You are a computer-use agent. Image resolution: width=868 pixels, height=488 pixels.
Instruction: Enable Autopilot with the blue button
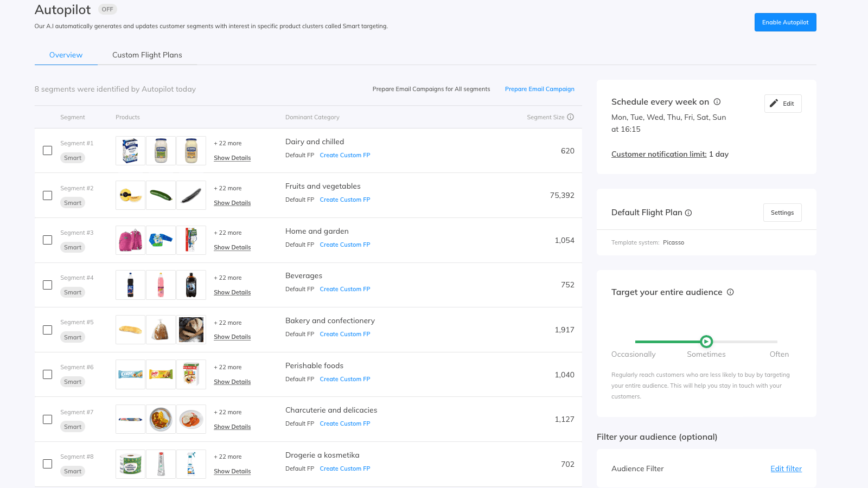785,22
